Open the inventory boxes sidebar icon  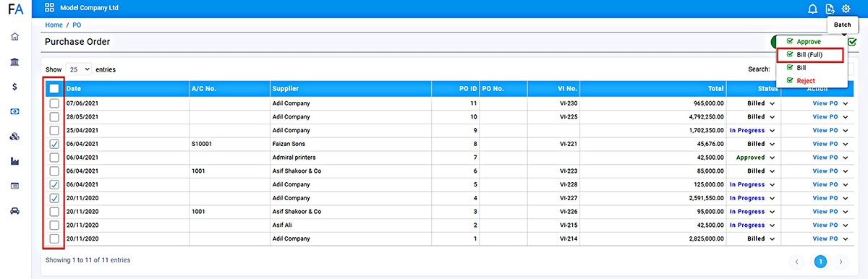pyautogui.click(x=14, y=137)
